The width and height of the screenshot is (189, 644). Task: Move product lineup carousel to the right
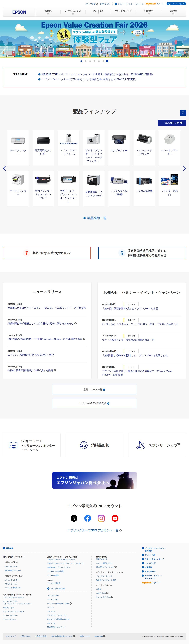[185, 168]
